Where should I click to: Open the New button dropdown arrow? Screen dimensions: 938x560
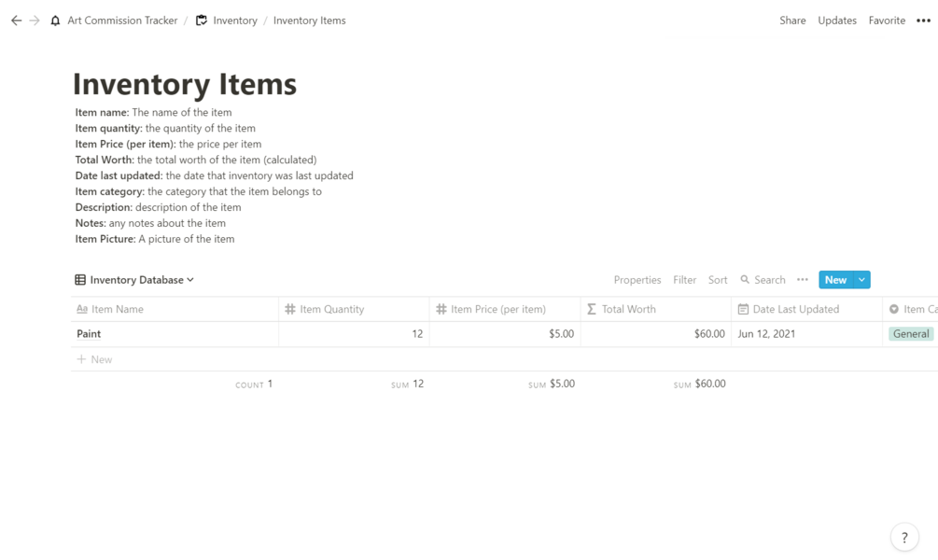coord(861,280)
